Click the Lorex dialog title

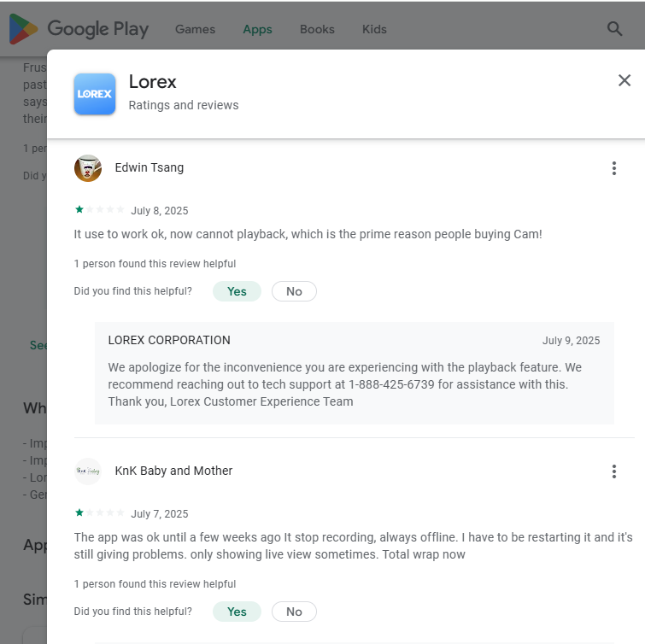point(153,82)
